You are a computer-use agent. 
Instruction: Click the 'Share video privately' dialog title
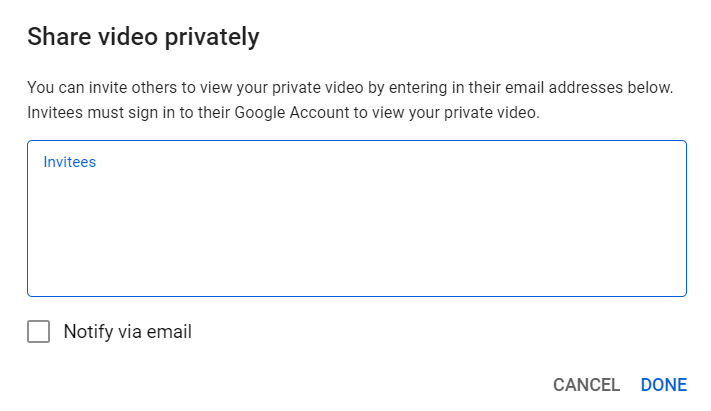click(143, 37)
